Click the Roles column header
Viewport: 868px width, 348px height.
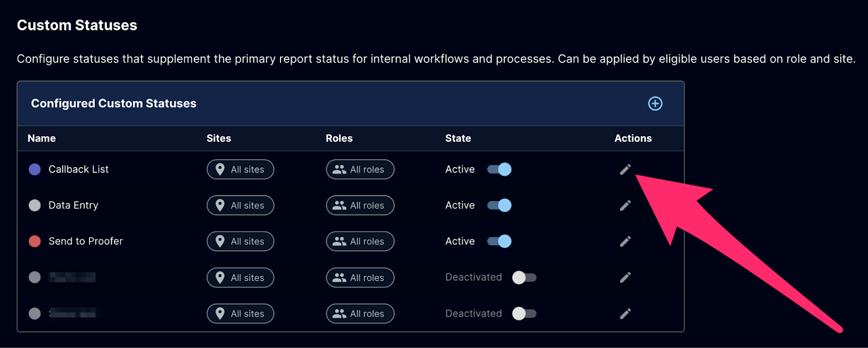339,138
